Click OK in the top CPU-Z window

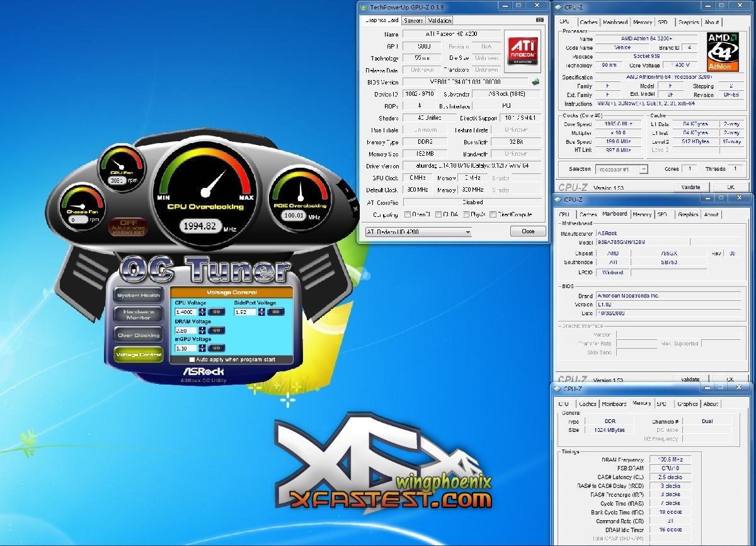pos(730,187)
